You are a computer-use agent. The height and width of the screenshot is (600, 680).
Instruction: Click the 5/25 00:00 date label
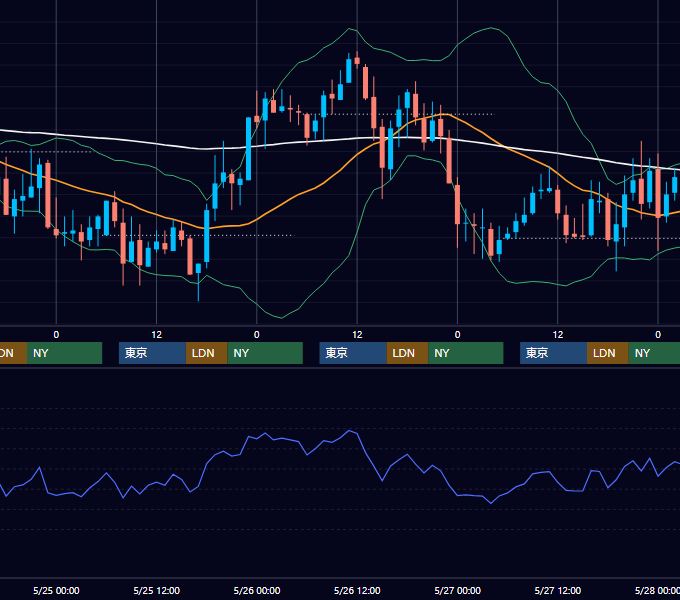tap(56, 590)
